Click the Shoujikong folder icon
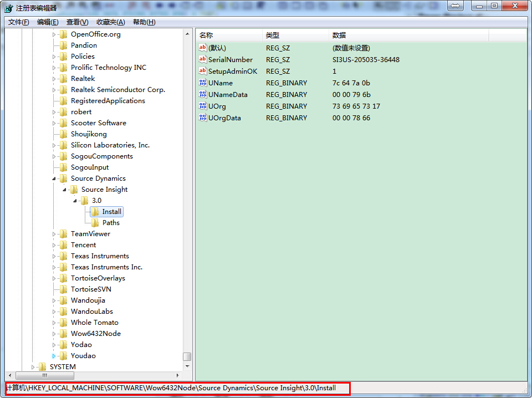Image resolution: width=532 pixels, height=398 pixels. [63, 134]
